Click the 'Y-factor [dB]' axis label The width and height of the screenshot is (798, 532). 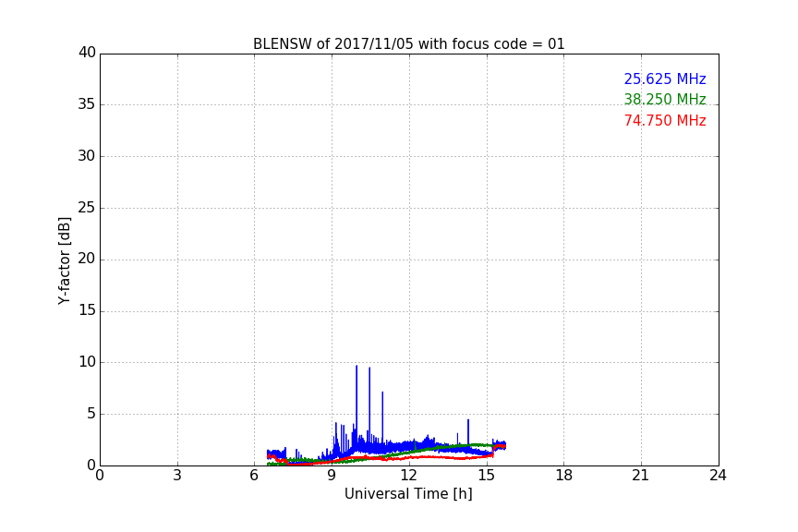click(64, 260)
